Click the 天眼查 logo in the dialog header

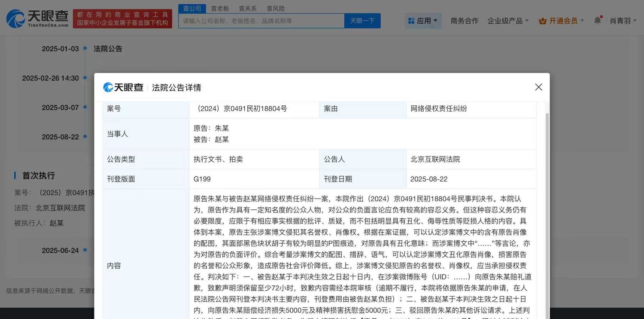(x=123, y=88)
